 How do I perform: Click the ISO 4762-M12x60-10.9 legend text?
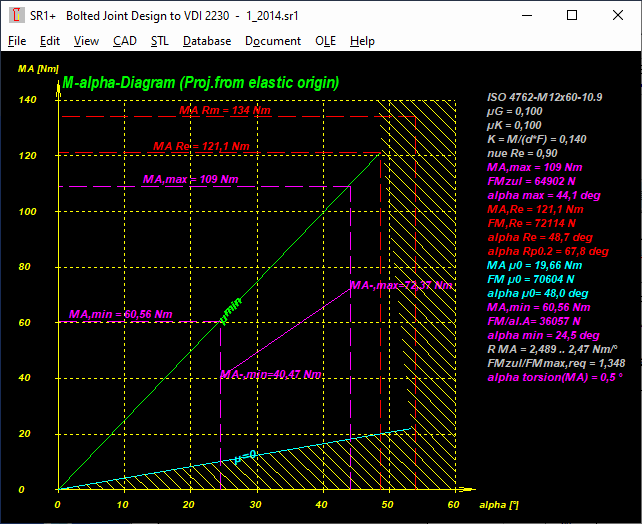point(545,97)
